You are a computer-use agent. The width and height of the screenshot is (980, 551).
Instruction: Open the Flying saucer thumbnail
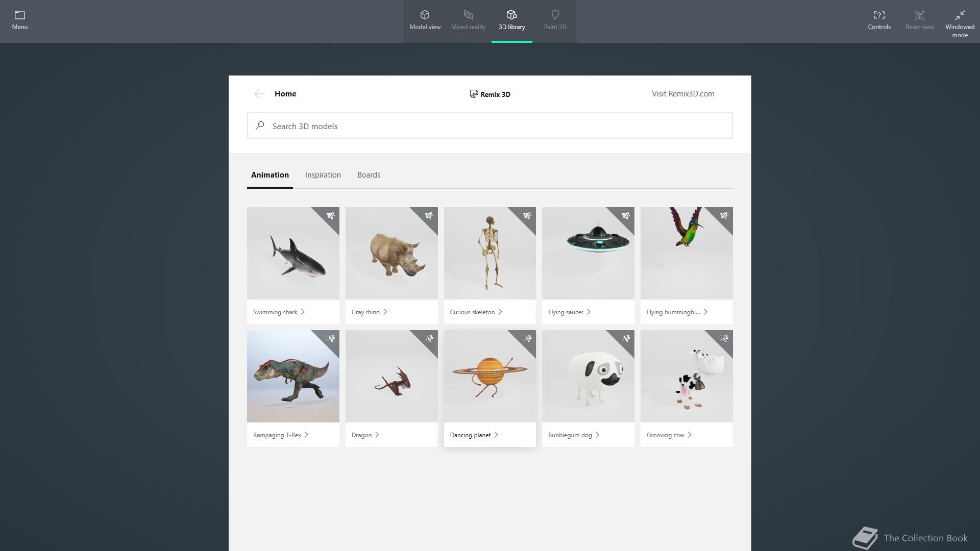pos(588,253)
